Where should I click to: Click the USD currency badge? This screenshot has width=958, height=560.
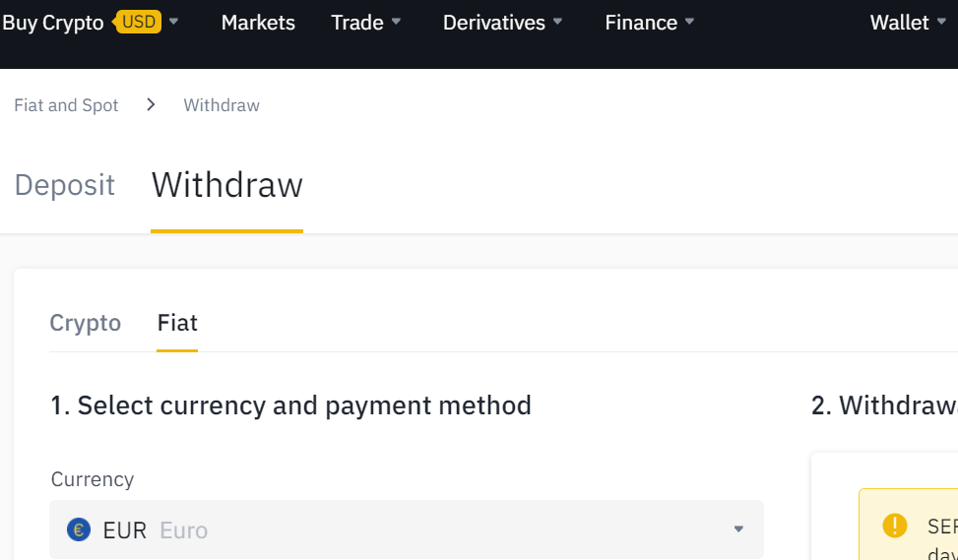[x=138, y=22]
